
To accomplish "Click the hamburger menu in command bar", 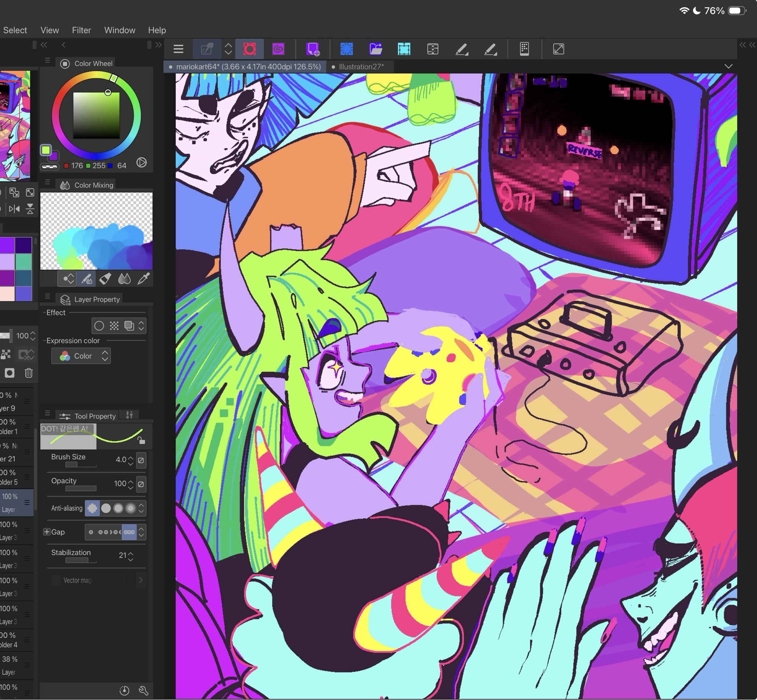I will (x=178, y=49).
